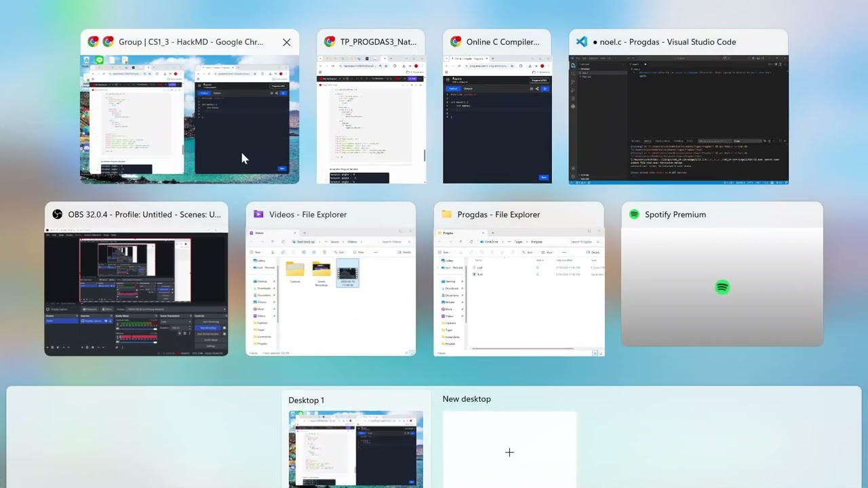
Task: Click the Visual Studio Code icon on noel.c
Action: [x=582, y=42]
